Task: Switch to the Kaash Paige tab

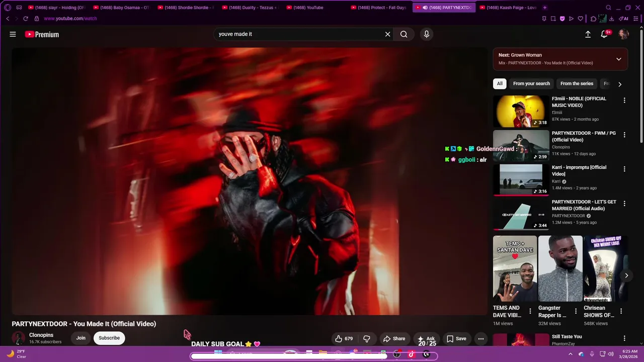Action: (x=507, y=8)
